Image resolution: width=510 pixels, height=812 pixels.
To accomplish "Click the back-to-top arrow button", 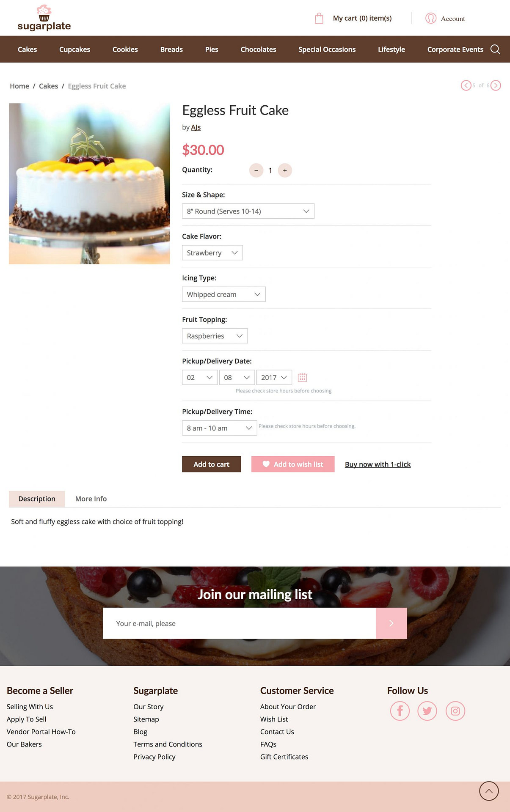I will click(x=489, y=791).
